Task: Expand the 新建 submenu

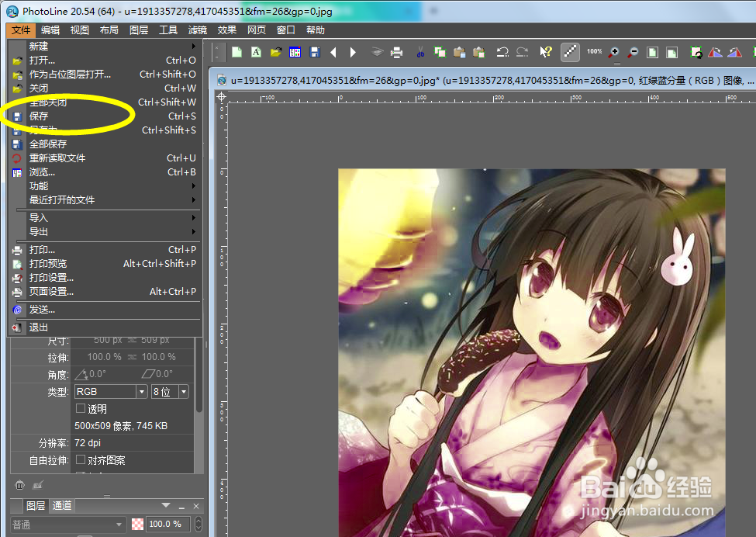Action: coord(105,47)
